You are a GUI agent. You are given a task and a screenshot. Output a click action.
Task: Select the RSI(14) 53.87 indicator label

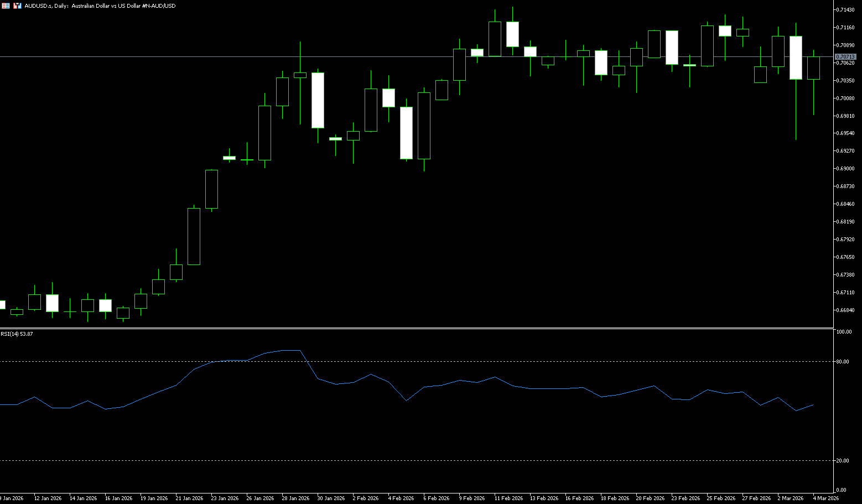(17, 334)
